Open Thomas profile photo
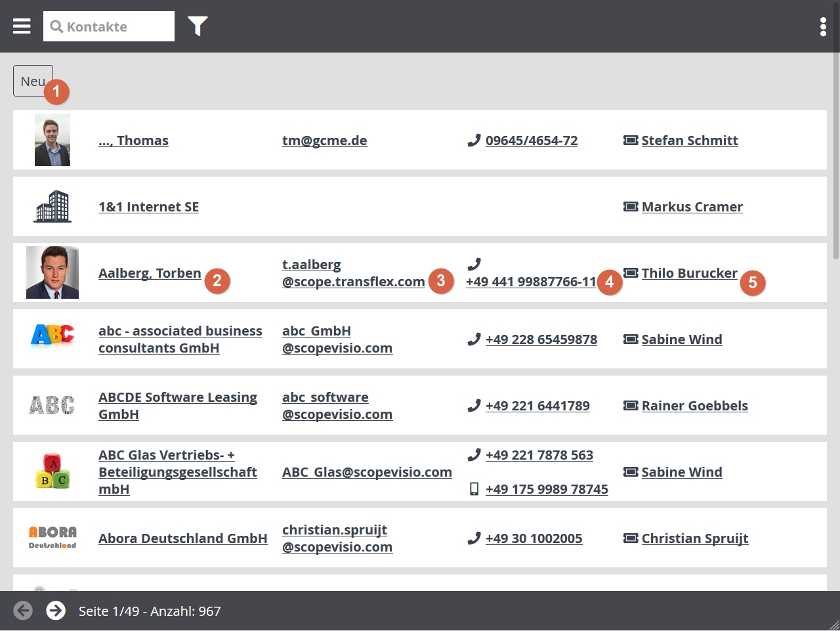 (52, 140)
